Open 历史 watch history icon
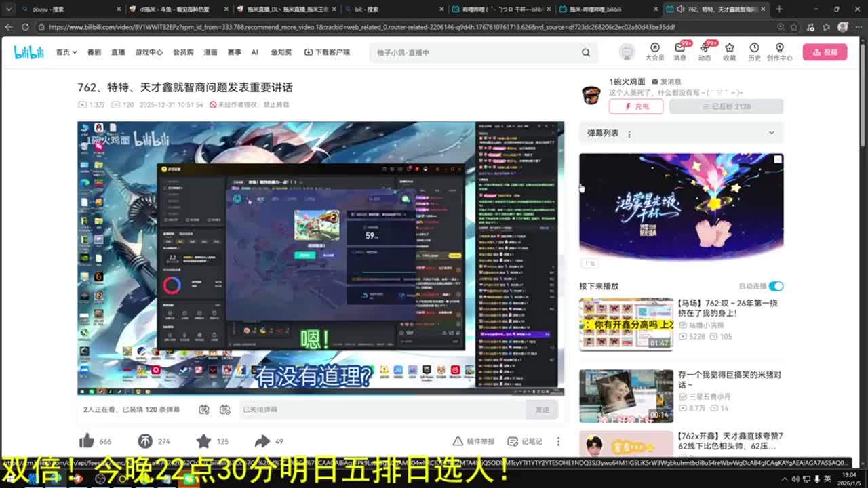Screen dimensions: 868x488 coord(754,52)
